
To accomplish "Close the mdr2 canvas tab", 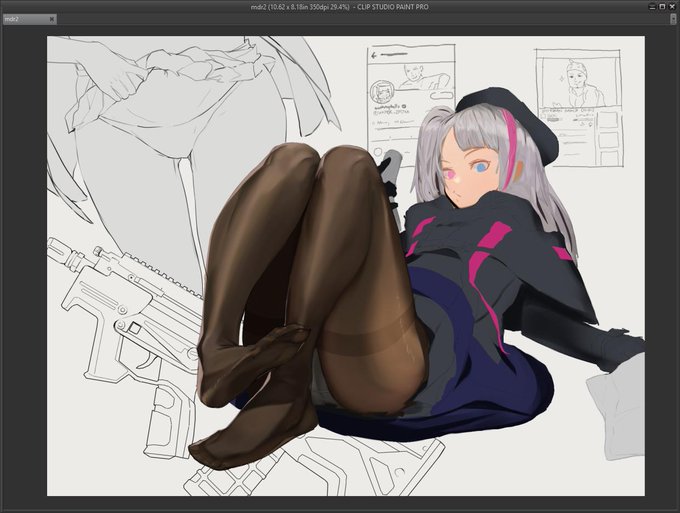I will click(52, 19).
